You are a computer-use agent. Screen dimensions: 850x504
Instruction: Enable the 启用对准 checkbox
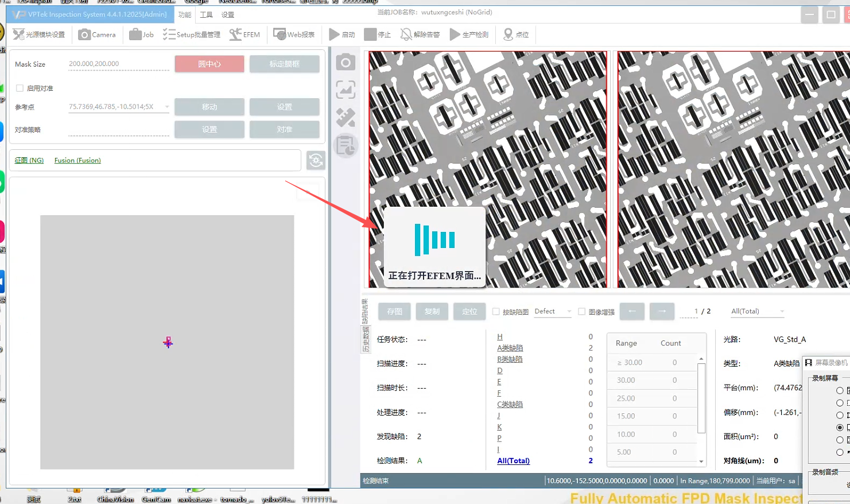[x=20, y=88]
